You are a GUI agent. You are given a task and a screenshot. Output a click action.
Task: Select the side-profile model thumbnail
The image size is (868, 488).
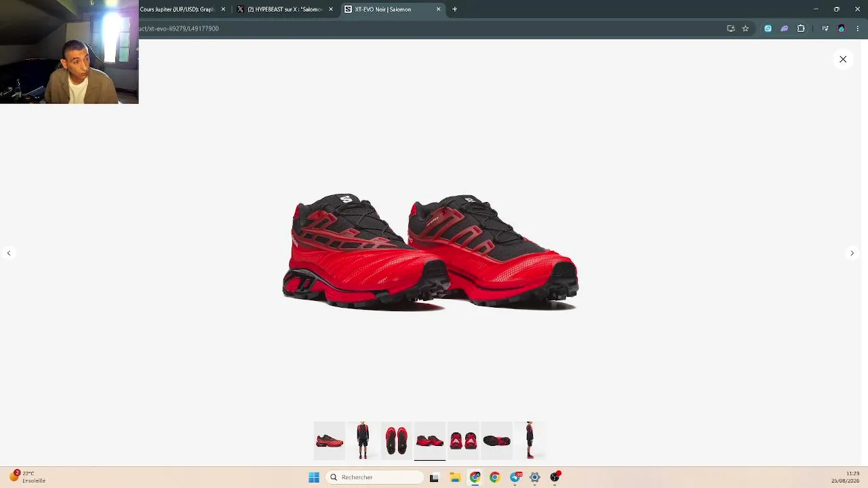point(530,441)
